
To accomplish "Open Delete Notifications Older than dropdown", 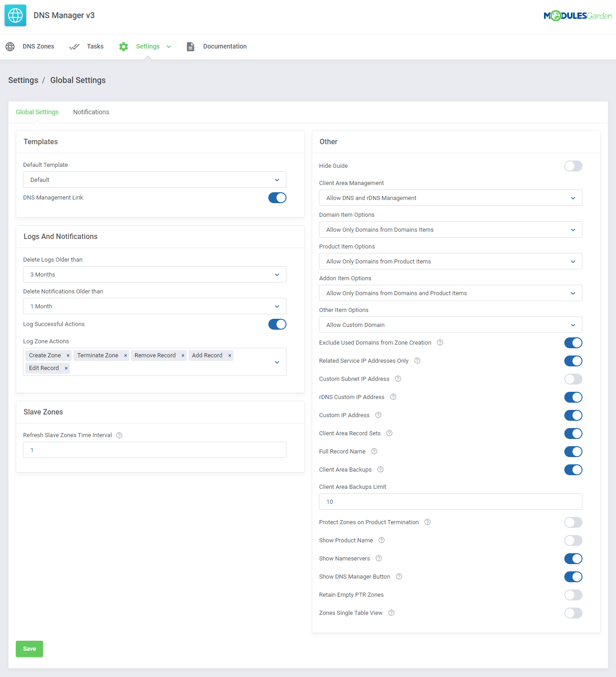I will pyautogui.click(x=155, y=306).
